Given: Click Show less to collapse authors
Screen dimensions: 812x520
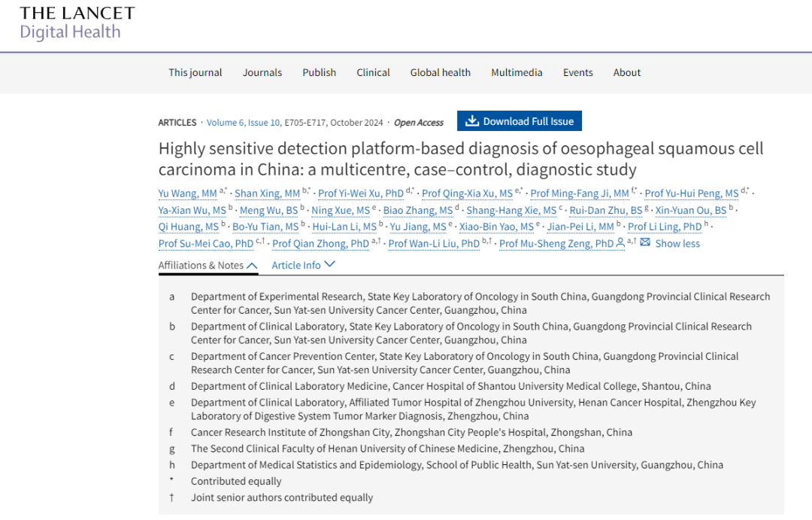Looking at the screenshot, I should click(677, 243).
